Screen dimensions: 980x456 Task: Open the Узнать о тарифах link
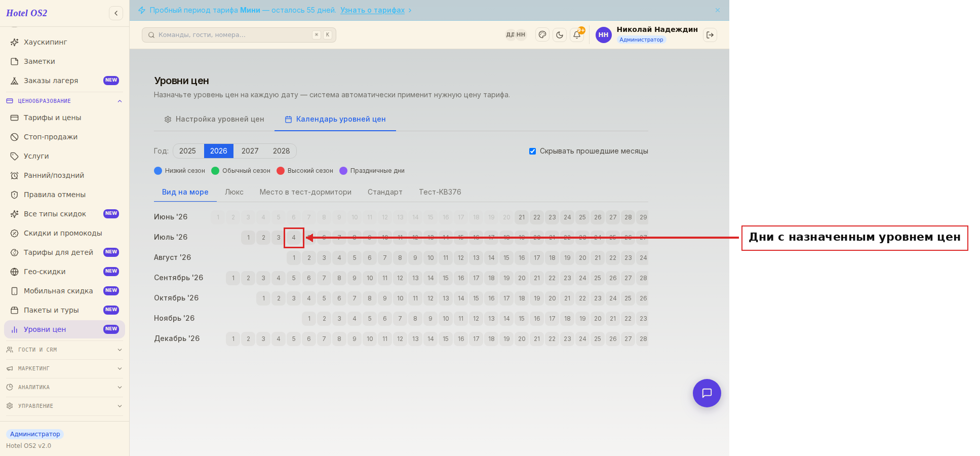pyautogui.click(x=372, y=10)
